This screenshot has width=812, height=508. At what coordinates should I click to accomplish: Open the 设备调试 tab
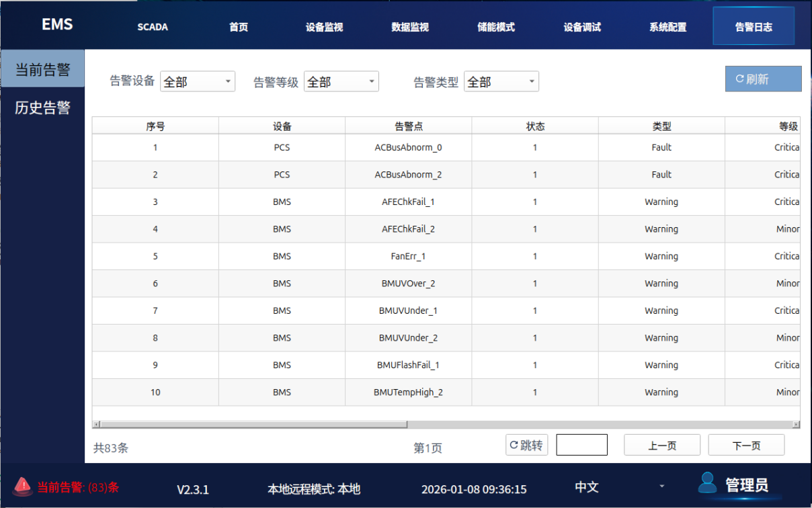582,27
